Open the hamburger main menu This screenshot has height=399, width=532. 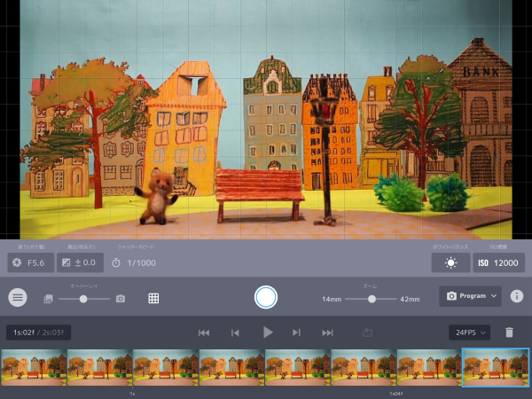tap(18, 298)
